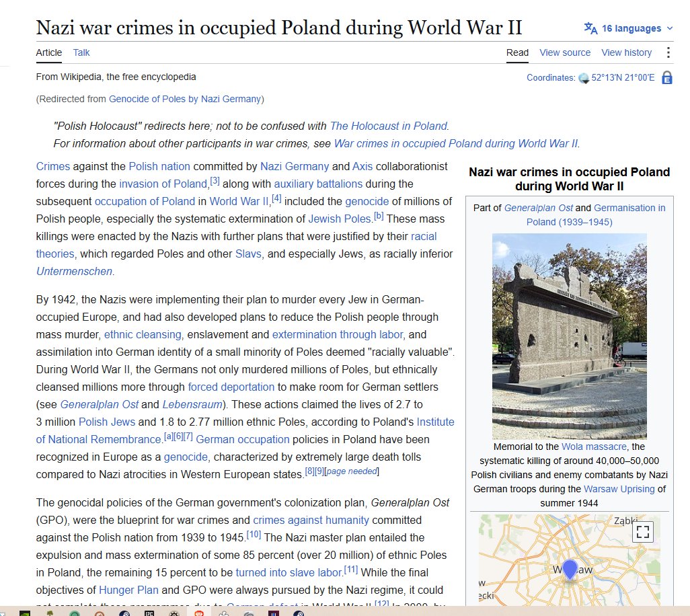Open 'crimes against humanity' link
This screenshot has width=690, height=616.
(x=311, y=520)
